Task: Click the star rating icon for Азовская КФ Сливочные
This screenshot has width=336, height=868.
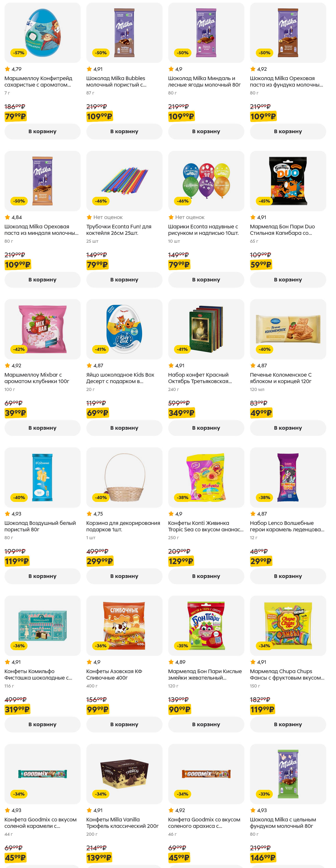Action: tap(89, 662)
